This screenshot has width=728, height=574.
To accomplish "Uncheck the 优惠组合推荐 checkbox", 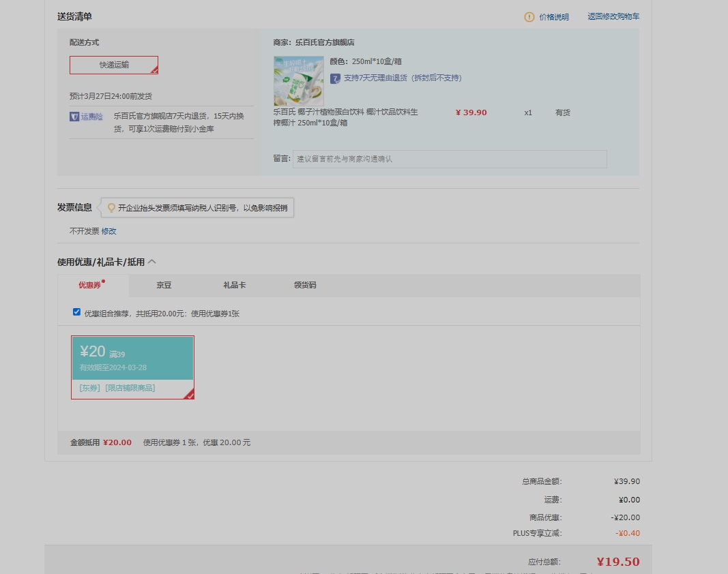I will click(76, 312).
